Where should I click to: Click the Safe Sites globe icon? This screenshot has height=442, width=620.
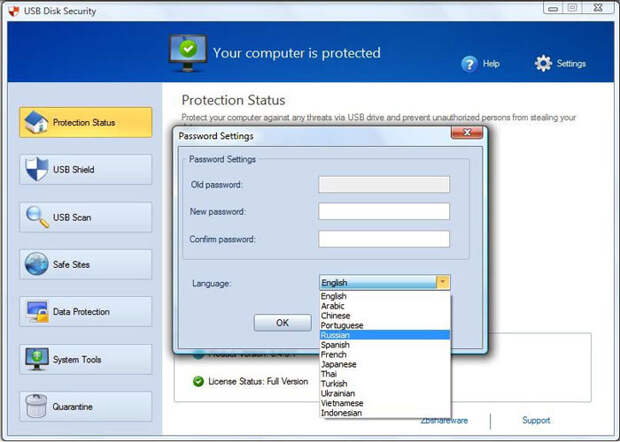click(36, 264)
